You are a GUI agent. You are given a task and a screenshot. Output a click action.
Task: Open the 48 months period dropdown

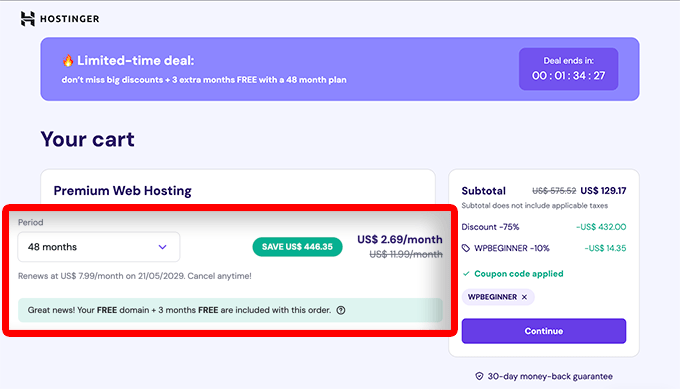pyautogui.click(x=98, y=247)
